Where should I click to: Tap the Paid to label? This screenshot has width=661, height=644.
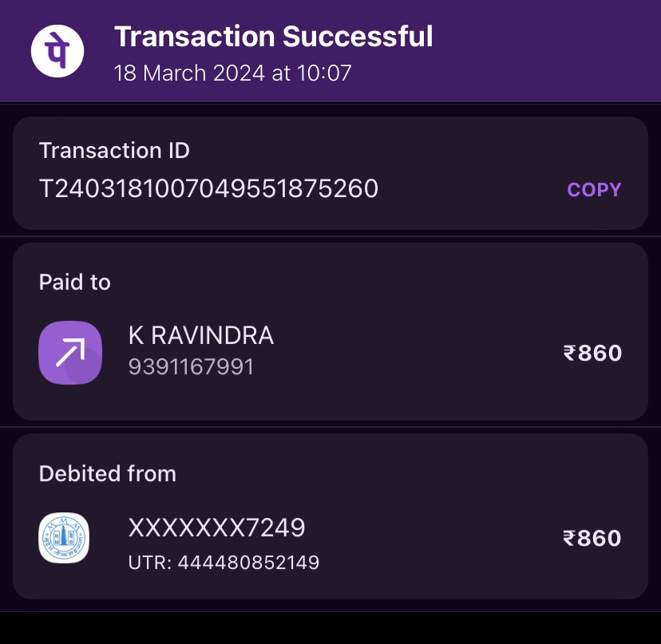click(x=75, y=282)
